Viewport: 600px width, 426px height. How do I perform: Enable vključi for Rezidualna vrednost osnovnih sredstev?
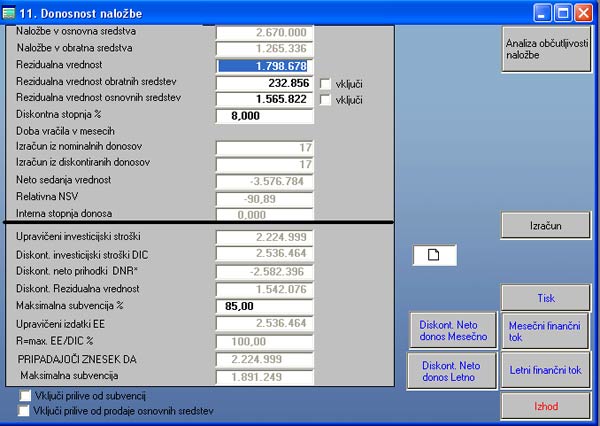(324, 100)
